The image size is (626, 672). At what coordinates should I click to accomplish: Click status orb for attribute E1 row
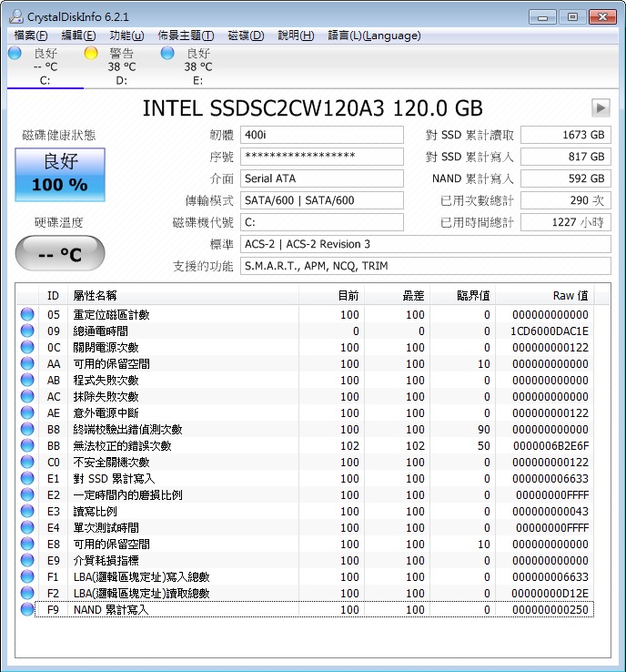(27, 478)
